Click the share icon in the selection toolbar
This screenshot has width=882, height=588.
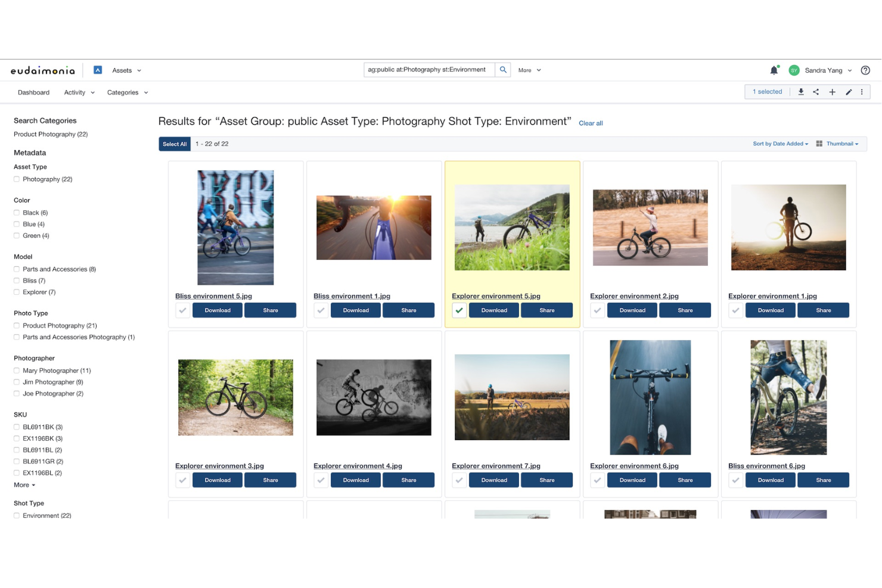816,92
